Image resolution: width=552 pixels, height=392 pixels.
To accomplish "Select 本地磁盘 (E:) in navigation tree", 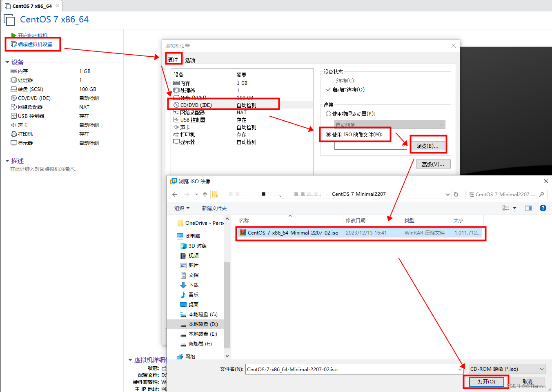I will 199,334.
